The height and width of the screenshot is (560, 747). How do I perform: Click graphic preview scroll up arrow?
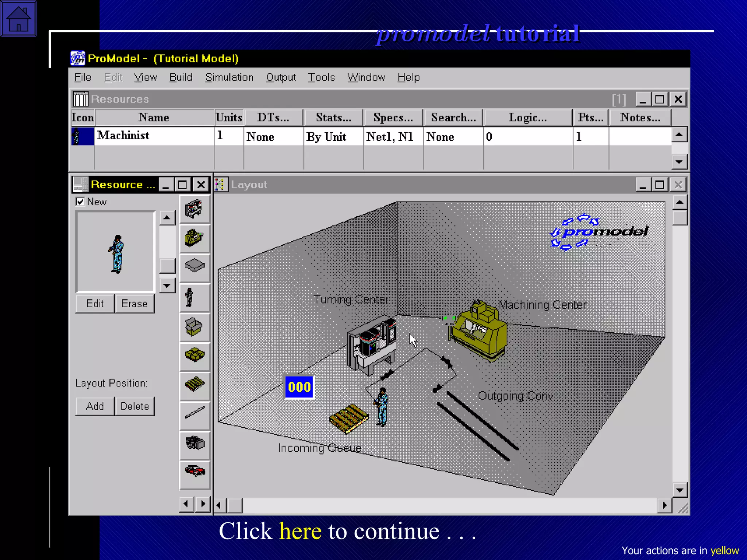click(167, 218)
